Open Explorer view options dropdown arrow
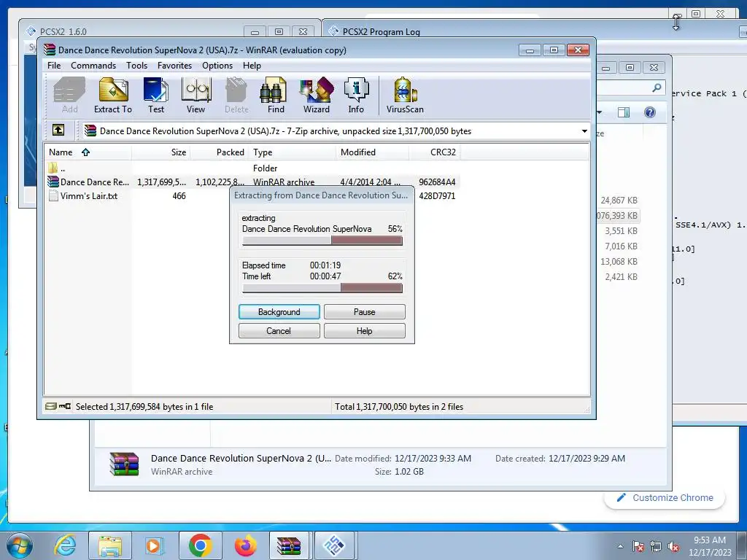Image resolution: width=747 pixels, height=560 pixels. [600, 112]
